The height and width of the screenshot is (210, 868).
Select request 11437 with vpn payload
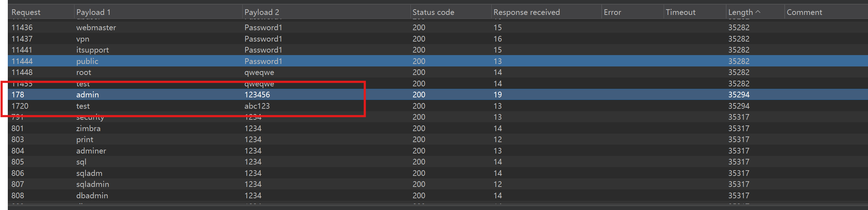click(83, 39)
